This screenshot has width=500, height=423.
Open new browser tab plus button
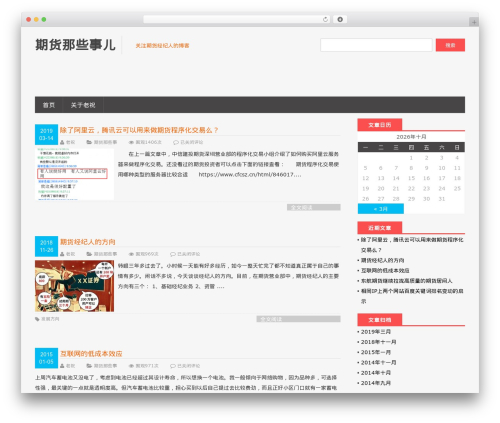pos(474,22)
